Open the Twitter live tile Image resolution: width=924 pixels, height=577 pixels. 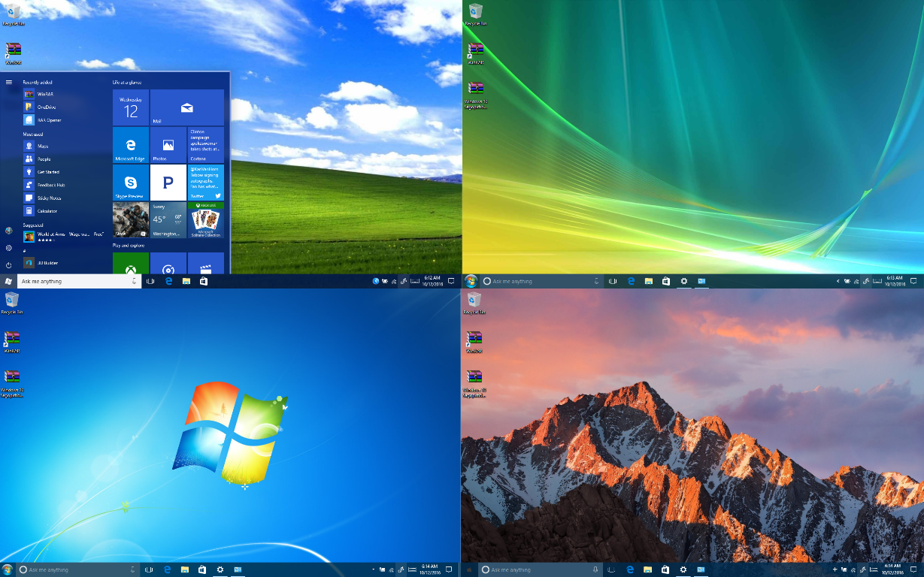tap(206, 183)
